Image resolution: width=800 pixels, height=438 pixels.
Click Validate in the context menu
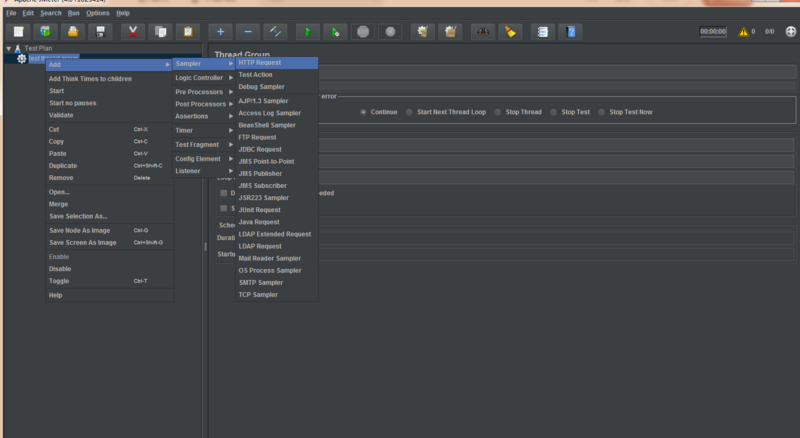(109, 115)
